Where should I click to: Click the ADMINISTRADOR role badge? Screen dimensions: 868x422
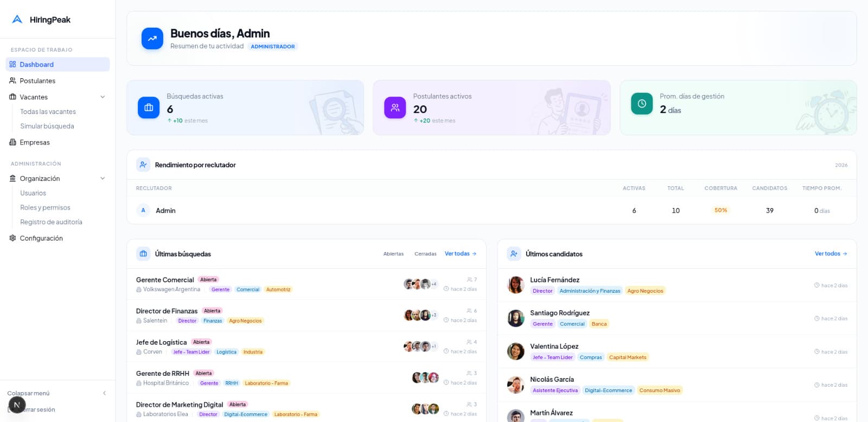point(273,47)
